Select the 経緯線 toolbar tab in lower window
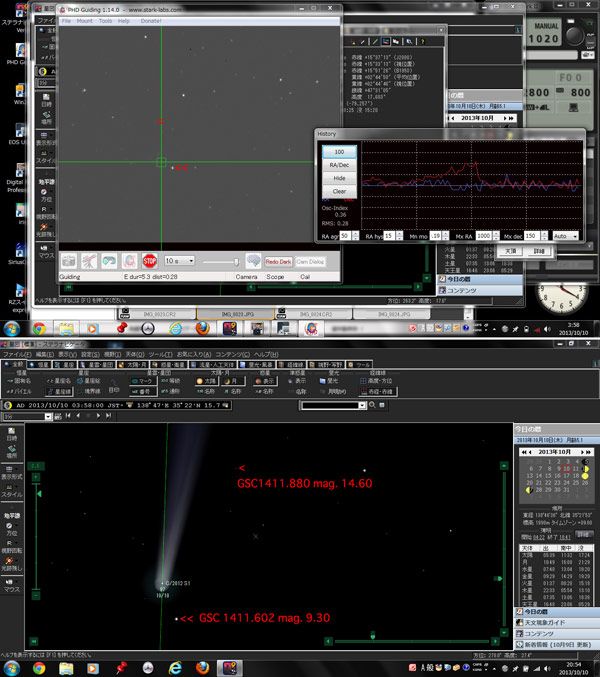This screenshot has height=677, width=600. 291,364
